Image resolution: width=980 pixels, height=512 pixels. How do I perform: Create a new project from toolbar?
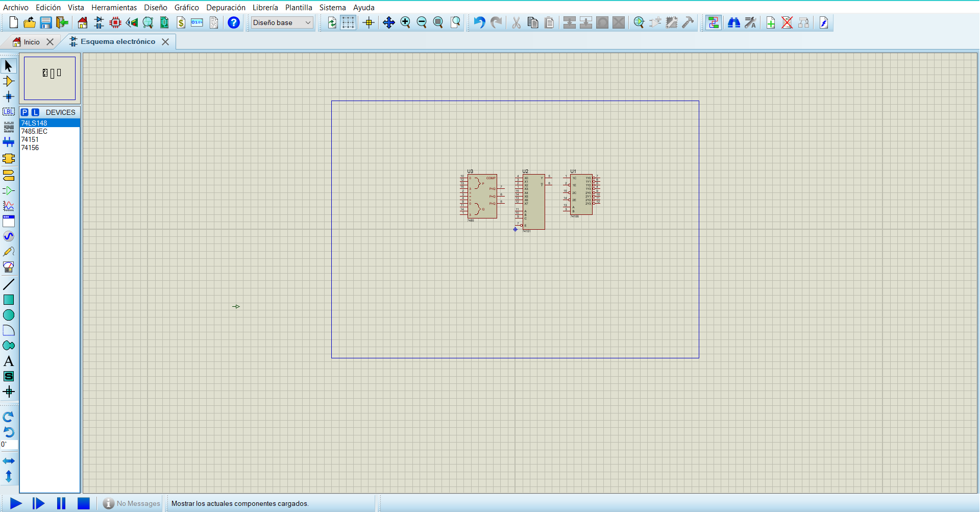(14, 22)
